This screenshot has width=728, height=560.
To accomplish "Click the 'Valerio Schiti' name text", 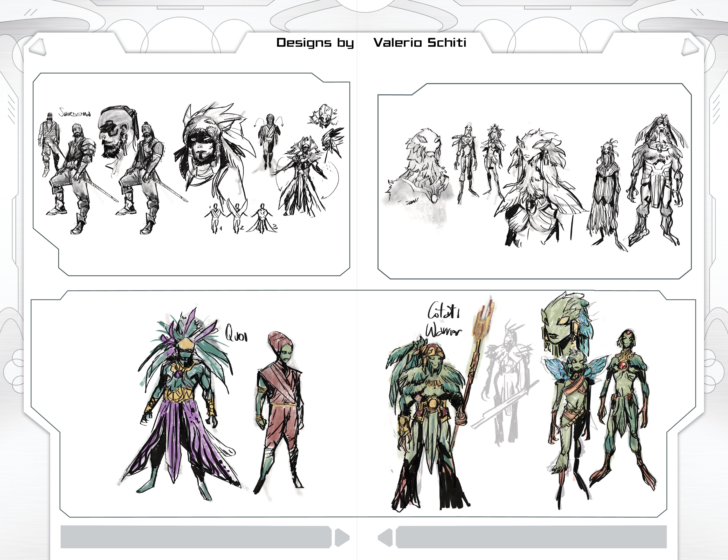I will [420, 42].
